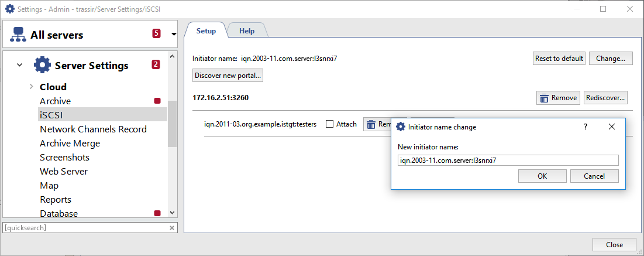Open the All servers dropdown arrow
This screenshot has width=644, height=256.
coord(174,35)
